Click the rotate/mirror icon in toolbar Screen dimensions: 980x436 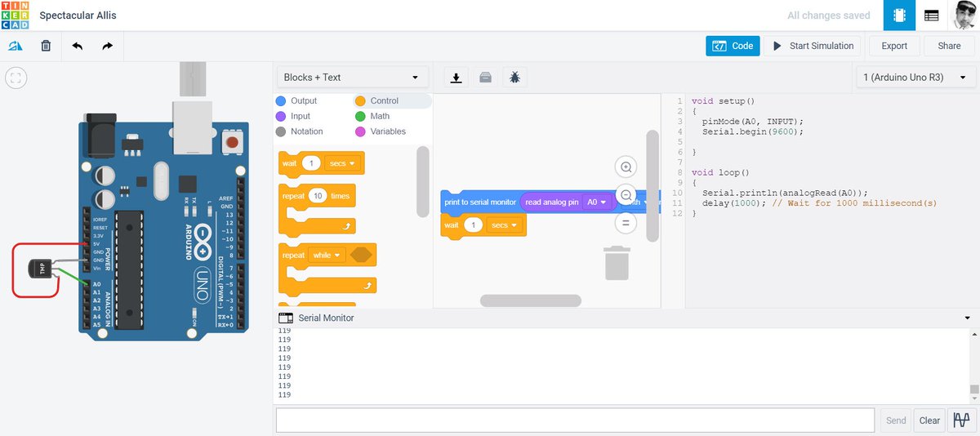tap(16, 47)
